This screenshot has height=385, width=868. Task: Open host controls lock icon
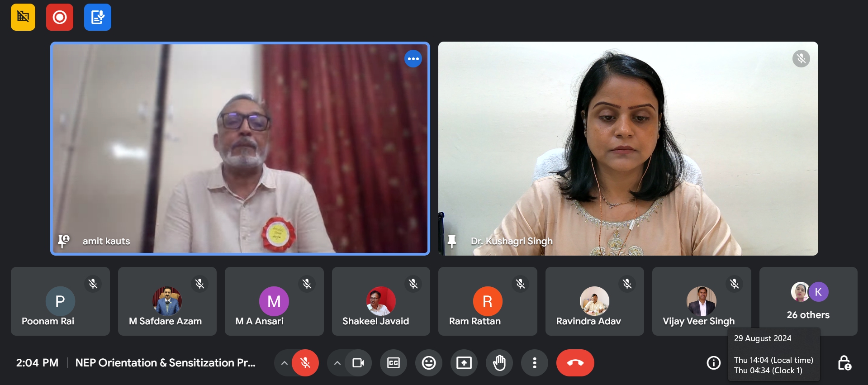point(844,363)
